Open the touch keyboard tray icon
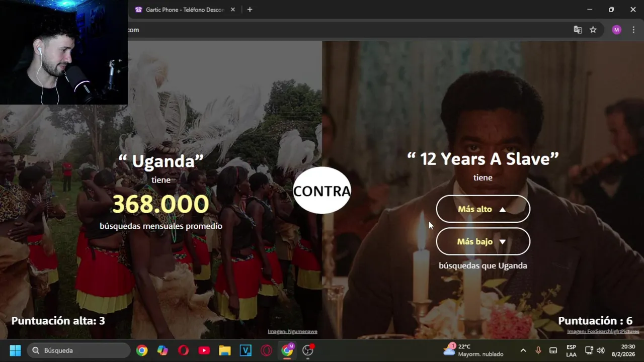Screen dimensions: 644x362 [x=553, y=350]
